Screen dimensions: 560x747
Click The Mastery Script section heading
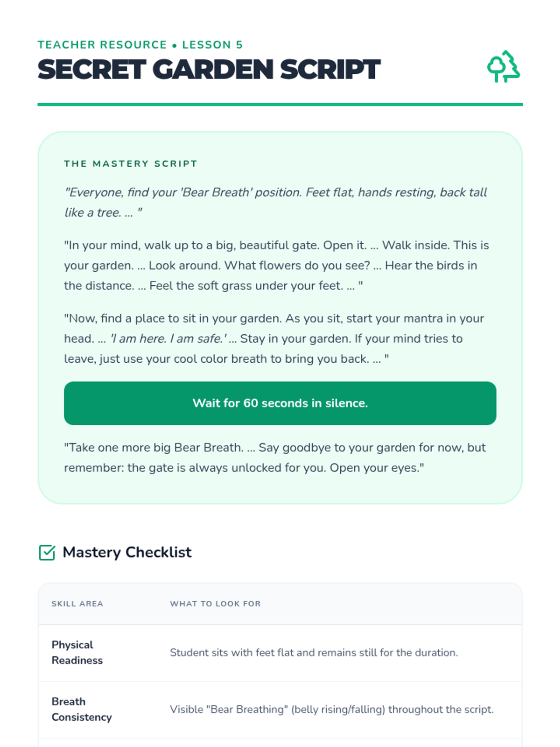click(131, 164)
